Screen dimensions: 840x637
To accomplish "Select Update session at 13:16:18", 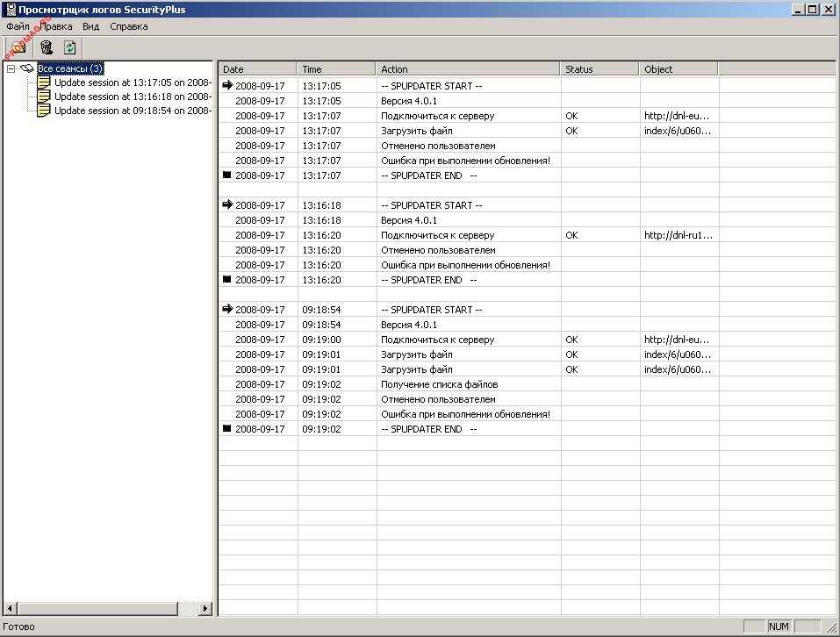I will pos(132,97).
